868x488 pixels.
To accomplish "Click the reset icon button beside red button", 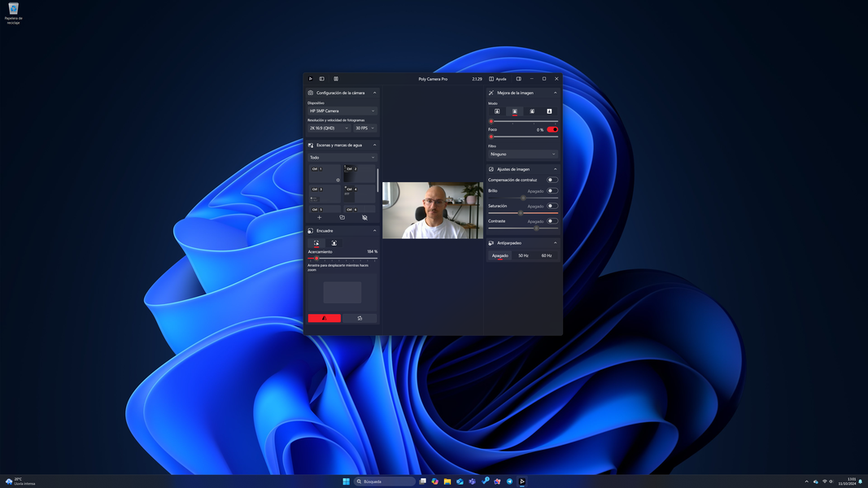I will pos(360,318).
